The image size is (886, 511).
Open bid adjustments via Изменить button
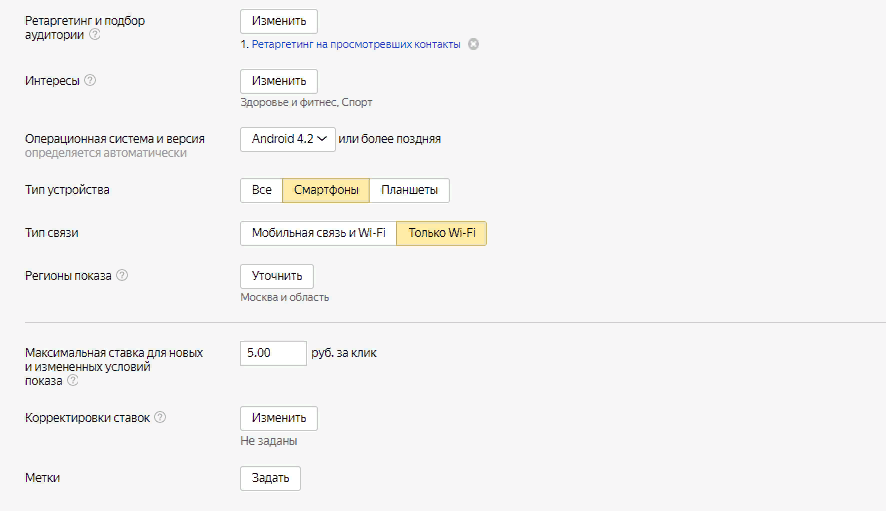click(279, 418)
